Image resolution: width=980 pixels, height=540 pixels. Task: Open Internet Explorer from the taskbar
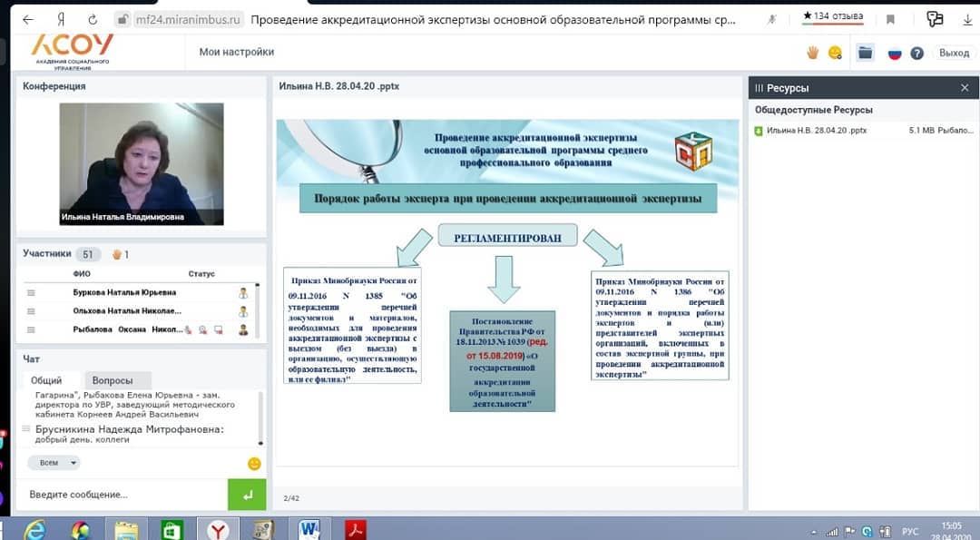click(35, 530)
